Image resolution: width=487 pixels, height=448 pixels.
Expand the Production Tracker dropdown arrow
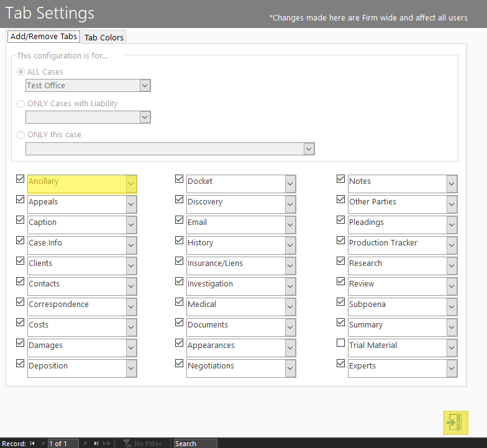[x=452, y=245]
